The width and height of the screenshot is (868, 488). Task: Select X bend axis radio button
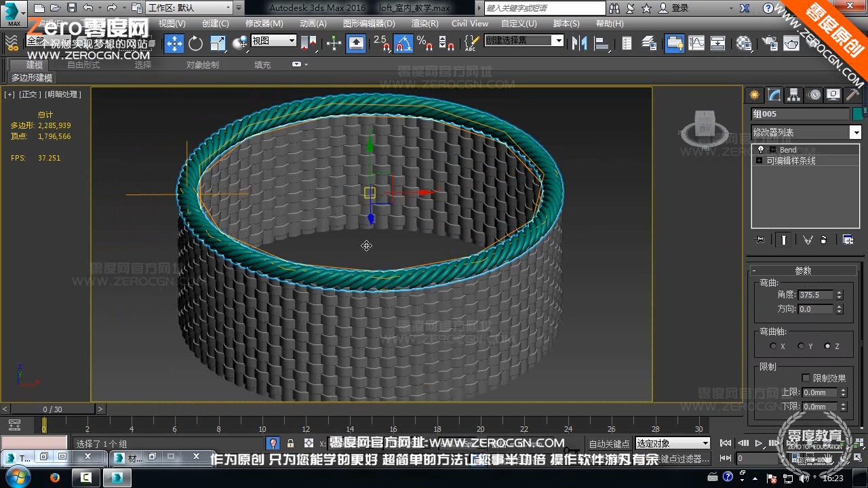click(773, 346)
